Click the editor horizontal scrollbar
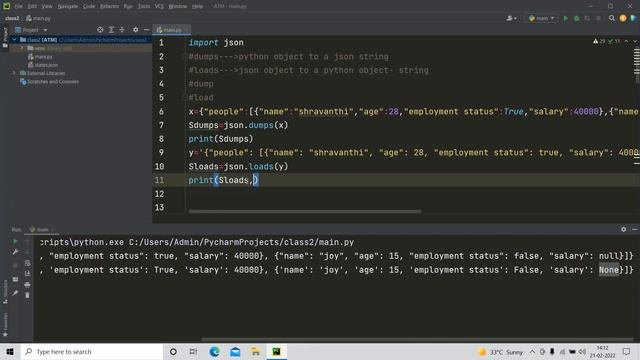The height and width of the screenshot is (360, 640). [304, 211]
